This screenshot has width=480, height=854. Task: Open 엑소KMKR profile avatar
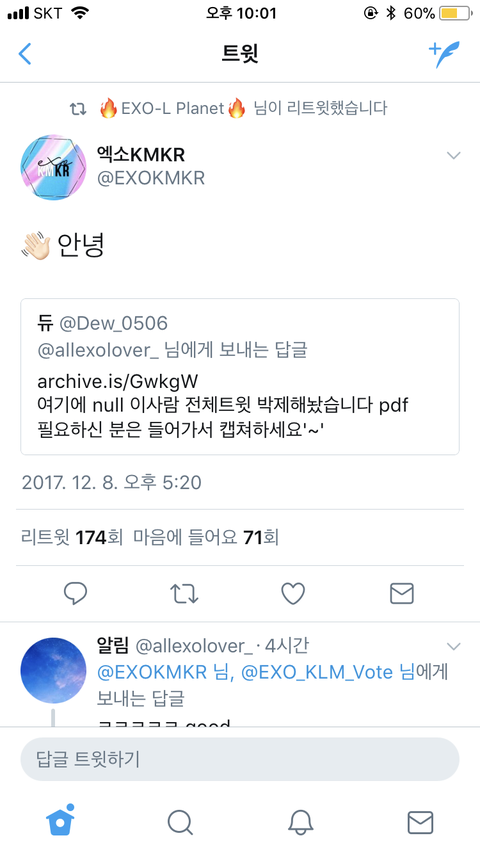click(53, 167)
